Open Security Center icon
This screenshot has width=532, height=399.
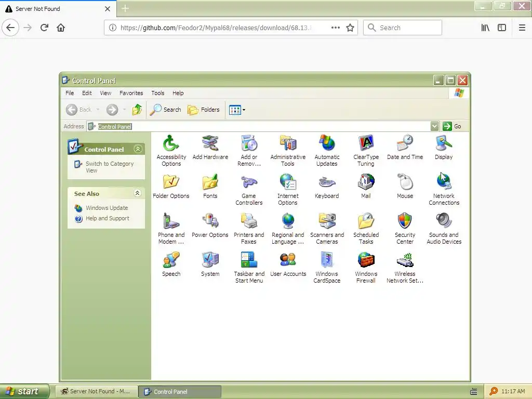[x=405, y=229]
